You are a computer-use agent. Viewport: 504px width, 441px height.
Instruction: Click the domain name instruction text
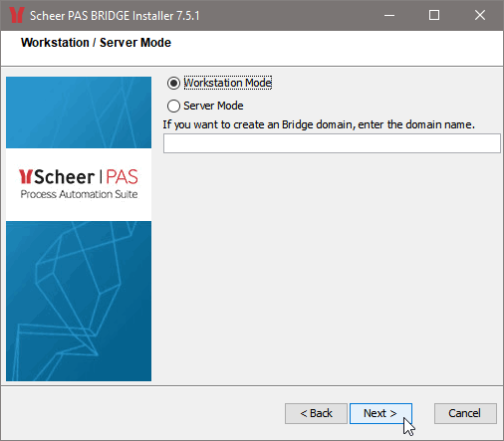point(319,124)
